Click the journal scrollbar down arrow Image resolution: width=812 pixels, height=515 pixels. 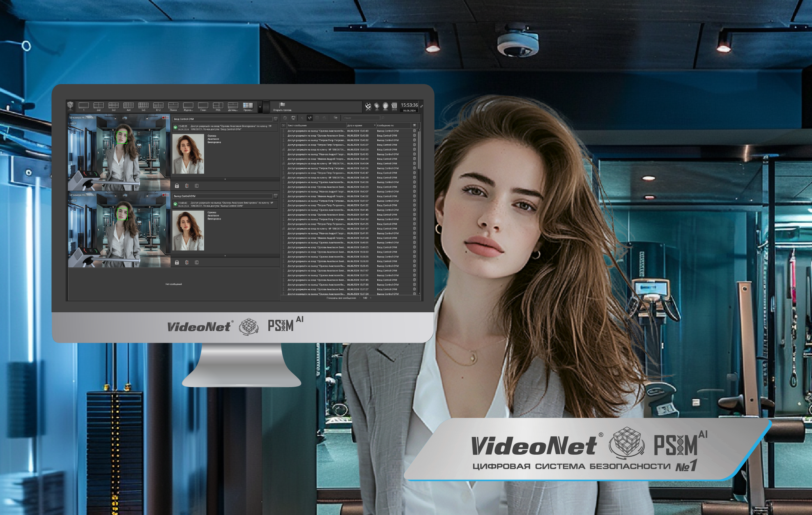419,294
